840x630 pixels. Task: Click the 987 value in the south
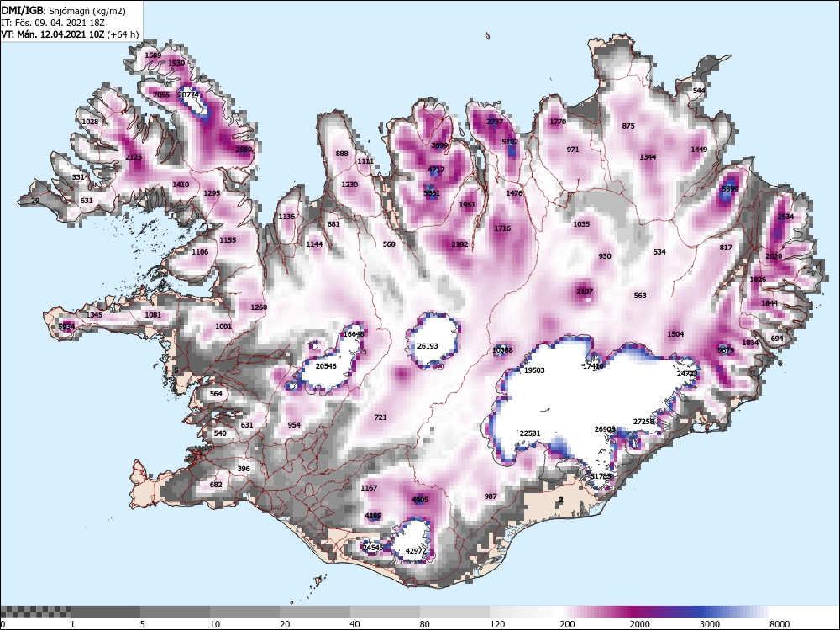(x=491, y=496)
